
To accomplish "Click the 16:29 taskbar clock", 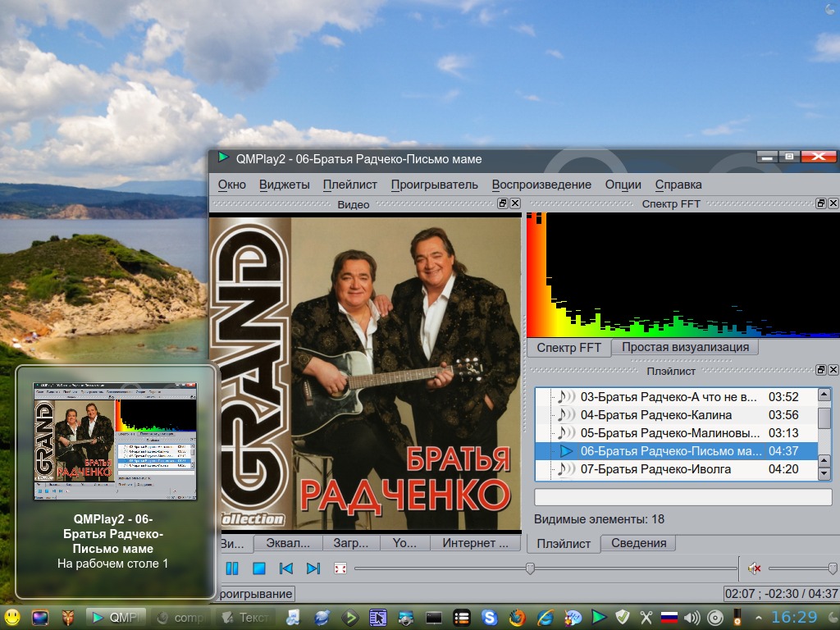I will tap(794, 617).
